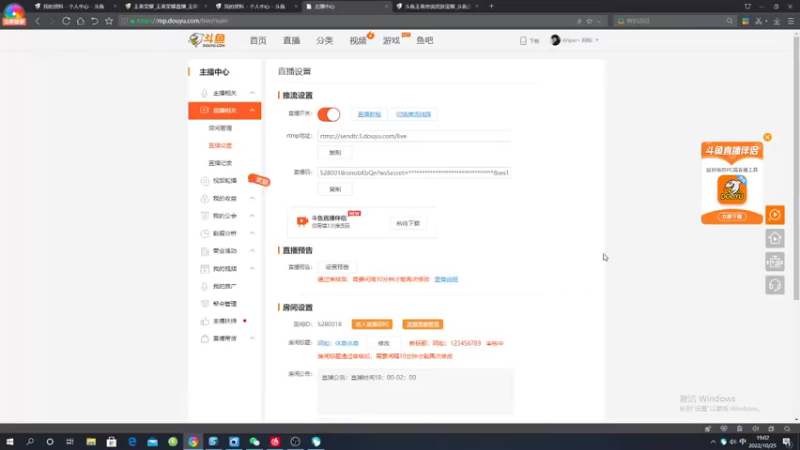Click the orange download button on the floating ad

point(732,217)
